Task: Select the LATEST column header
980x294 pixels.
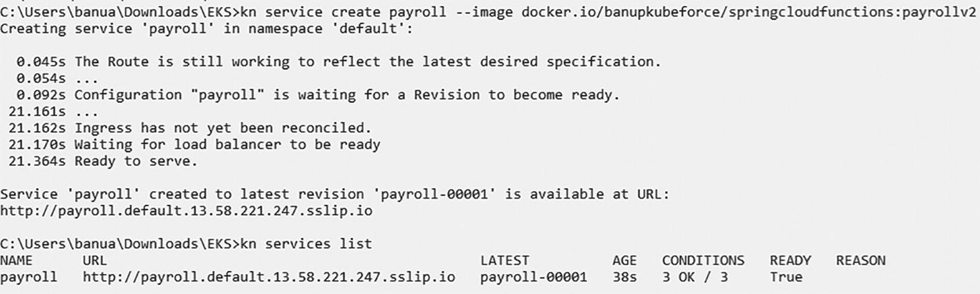Action: pyautogui.click(x=505, y=261)
